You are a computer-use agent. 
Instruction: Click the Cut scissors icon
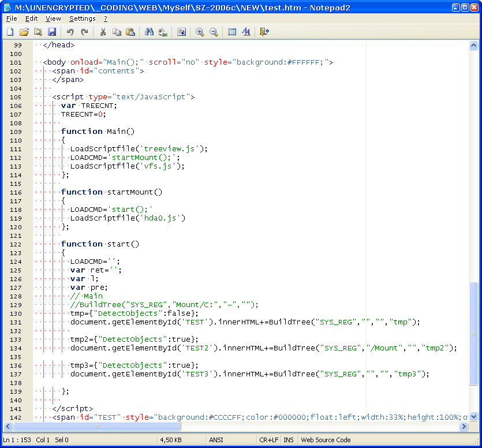click(x=103, y=32)
